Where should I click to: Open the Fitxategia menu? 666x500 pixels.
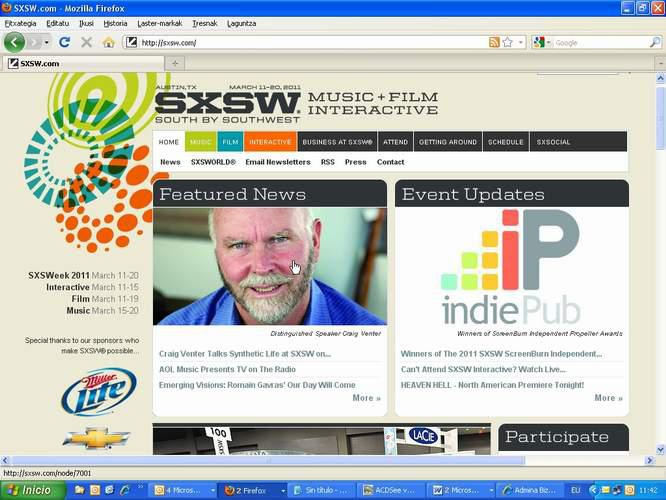coord(21,23)
